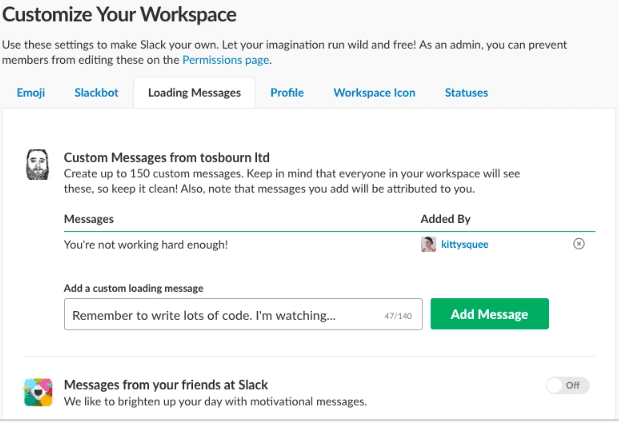Go to the Profile tab
The width and height of the screenshot is (619, 422).
(286, 93)
